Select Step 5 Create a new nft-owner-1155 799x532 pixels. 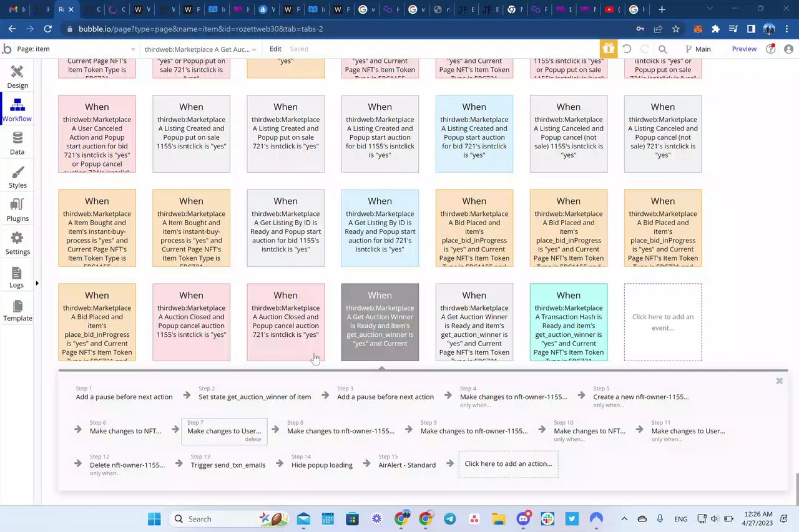tap(641, 397)
